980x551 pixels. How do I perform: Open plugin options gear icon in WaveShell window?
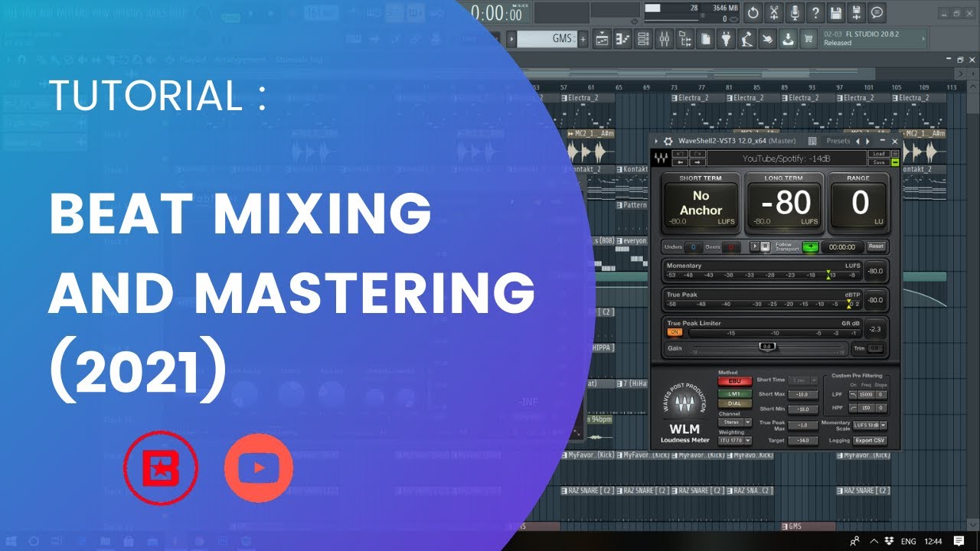[668, 141]
